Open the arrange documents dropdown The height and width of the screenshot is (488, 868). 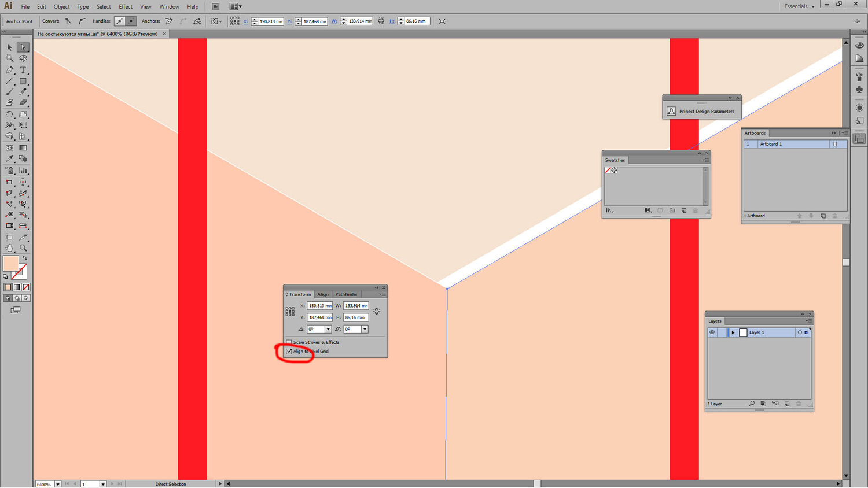tap(236, 6)
